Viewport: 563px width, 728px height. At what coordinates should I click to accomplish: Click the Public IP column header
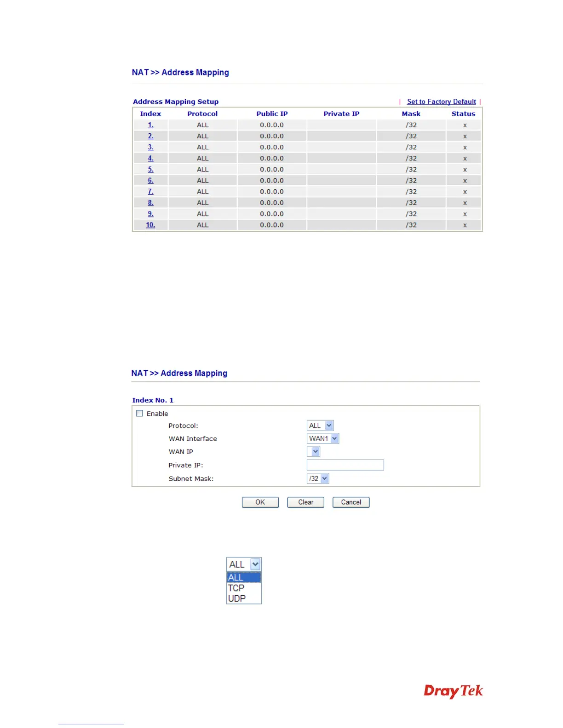[x=272, y=114]
